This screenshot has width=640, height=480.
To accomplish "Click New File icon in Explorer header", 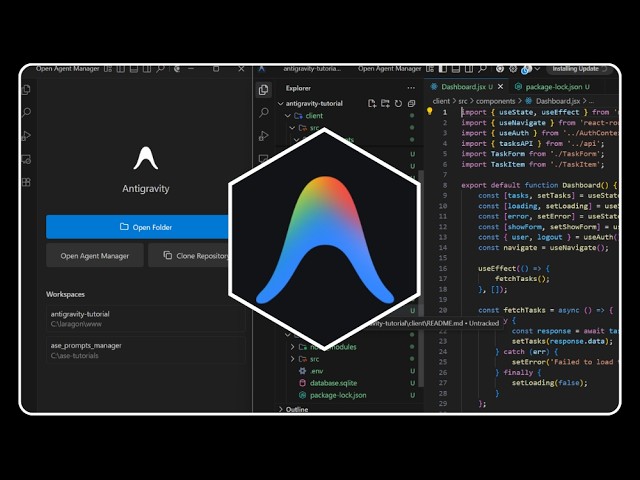I will coord(371,104).
